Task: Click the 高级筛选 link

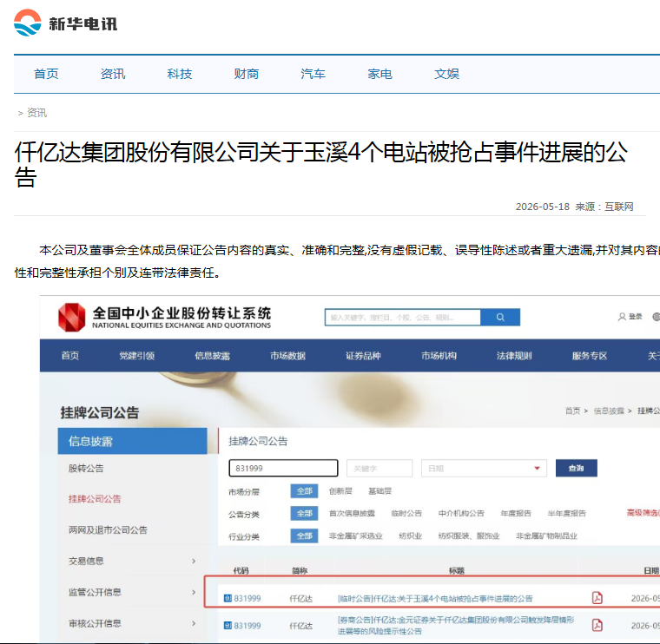Action: (x=643, y=512)
